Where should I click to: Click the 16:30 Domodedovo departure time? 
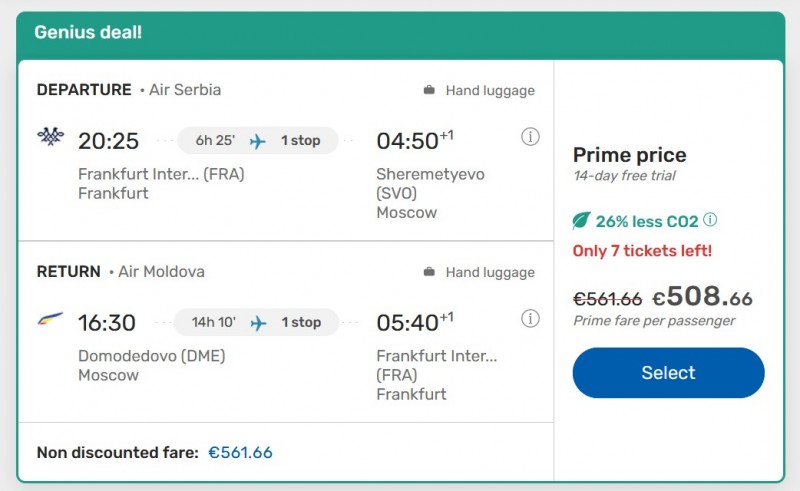click(x=107, y=323)
